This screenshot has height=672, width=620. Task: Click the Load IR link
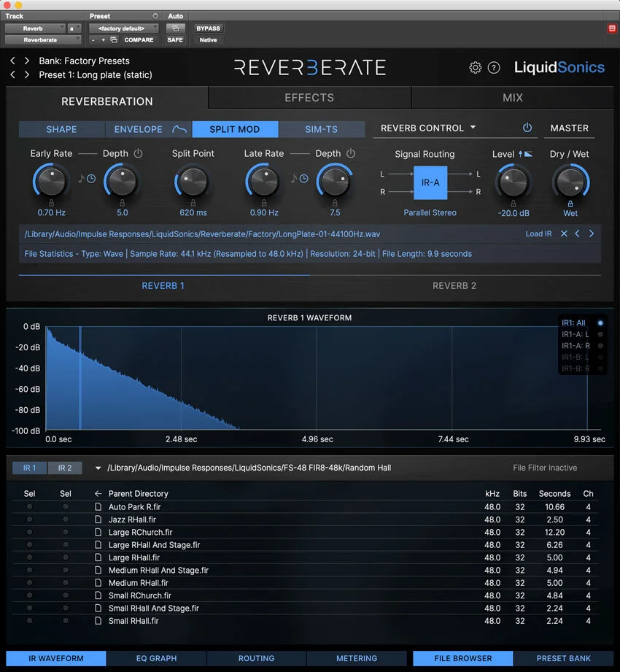(x=538, y=234)
